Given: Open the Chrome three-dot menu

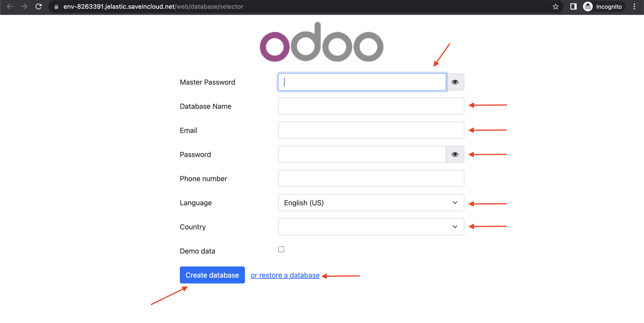Looking at the screenshot, I should [x=634, y=6].
